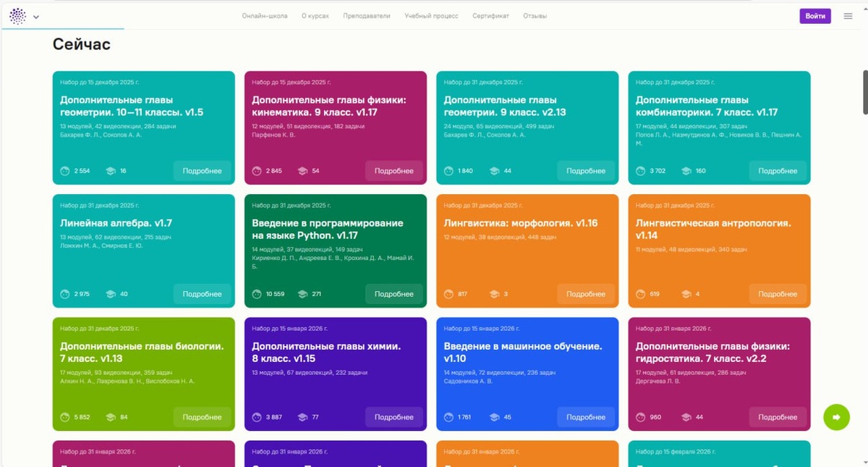Go to О курсах section
The width and height of the screenshot is (868, 467).
(x=315, y=16)
